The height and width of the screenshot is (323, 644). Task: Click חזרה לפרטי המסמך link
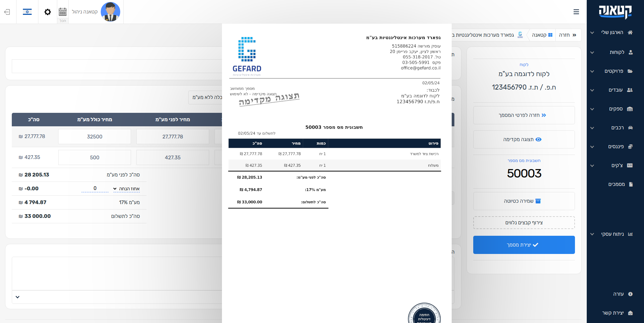coord(524,115)
